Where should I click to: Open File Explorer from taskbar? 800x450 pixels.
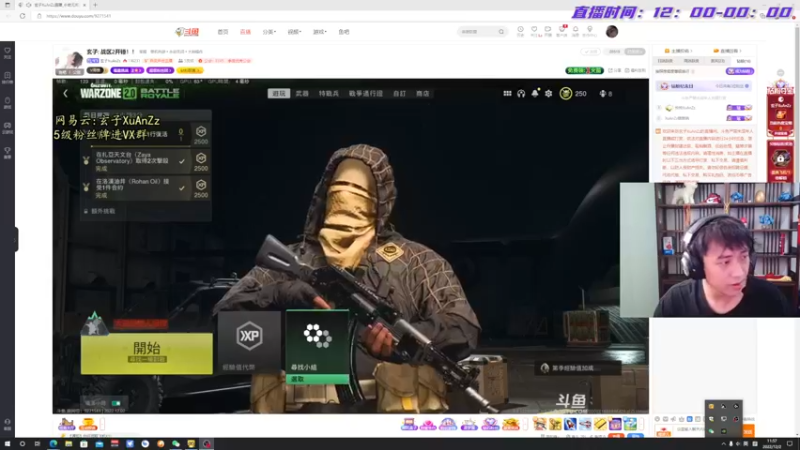(68, 444)
